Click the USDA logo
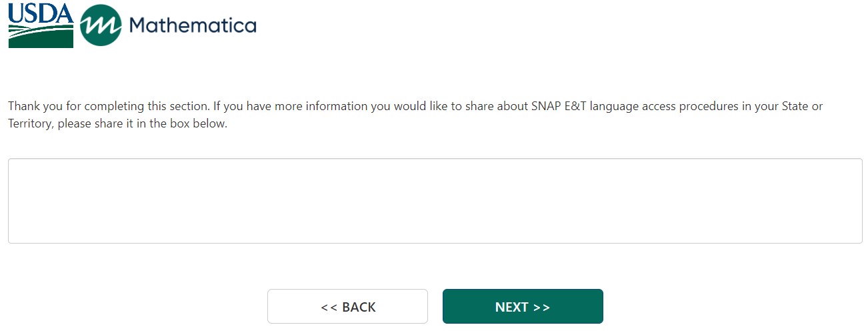Image resolution: width=868 pixels, height=335 pixels. (41, 26)
